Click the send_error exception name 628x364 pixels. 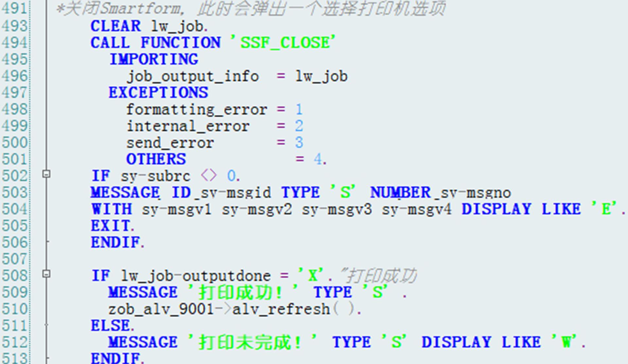click(x=170, y=143)
